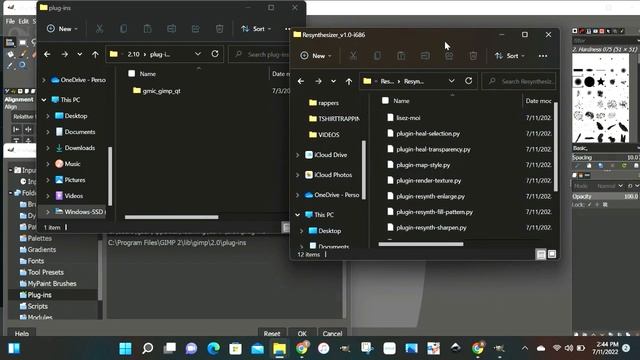
Task: Open GIMP File menu
Action: pyautogui.click(x=10, y=21)
